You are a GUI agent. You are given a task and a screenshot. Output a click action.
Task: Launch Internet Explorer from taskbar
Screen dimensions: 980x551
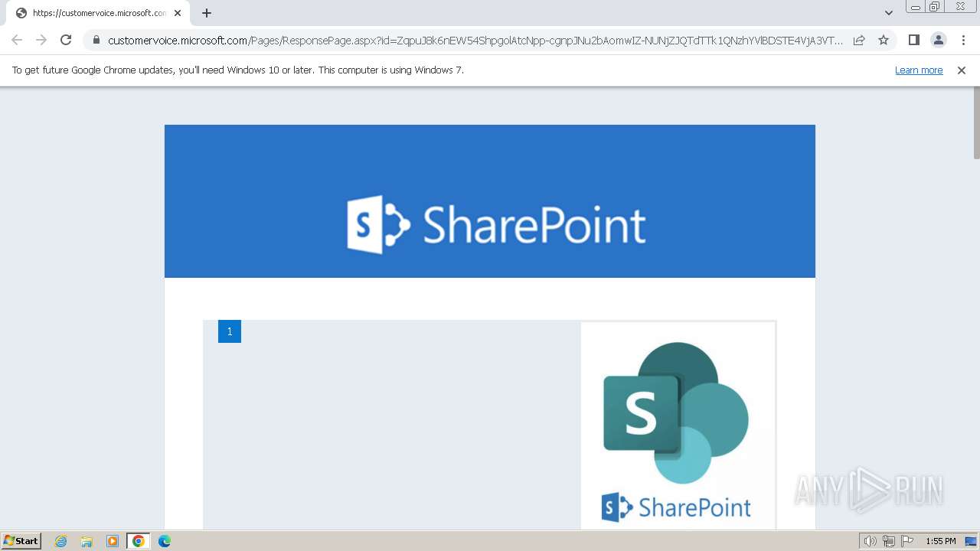tap(61, 541)
